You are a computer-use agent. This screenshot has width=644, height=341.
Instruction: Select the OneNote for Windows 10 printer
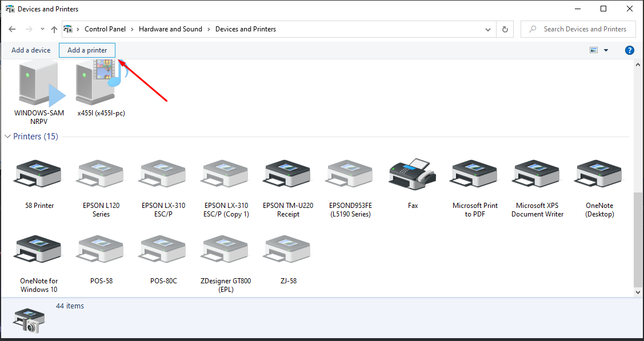[x=39, y=264]
